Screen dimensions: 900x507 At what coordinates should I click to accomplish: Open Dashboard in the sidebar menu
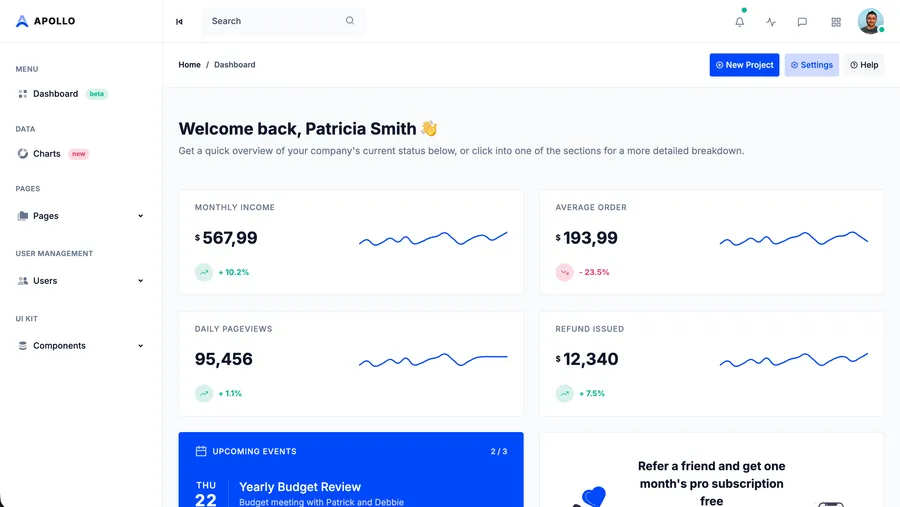pos(55,94)
